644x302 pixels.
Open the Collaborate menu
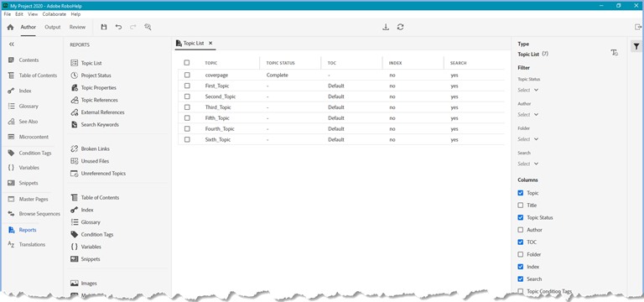pos(55,14)
